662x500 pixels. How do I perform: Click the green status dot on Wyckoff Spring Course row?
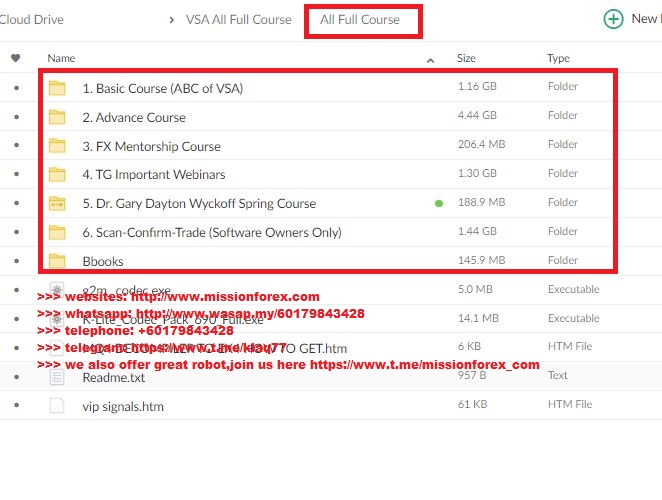coord(439,204)
